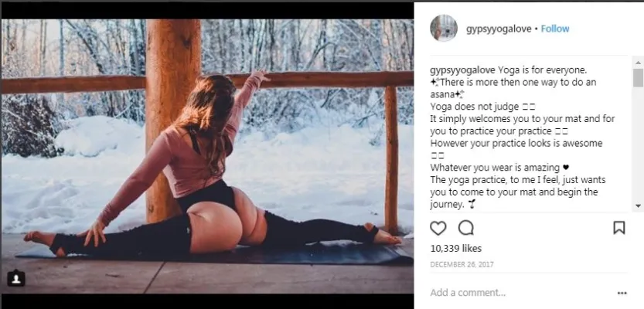Click the gypsyyogalove profile avatar
Screen dimensions: 644x309
443,28
